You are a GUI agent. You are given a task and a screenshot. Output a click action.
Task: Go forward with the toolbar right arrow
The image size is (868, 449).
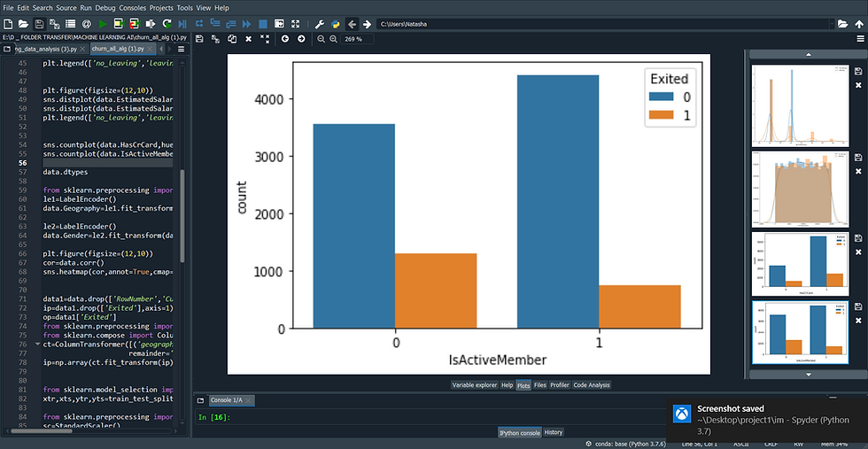click(367, 24)
